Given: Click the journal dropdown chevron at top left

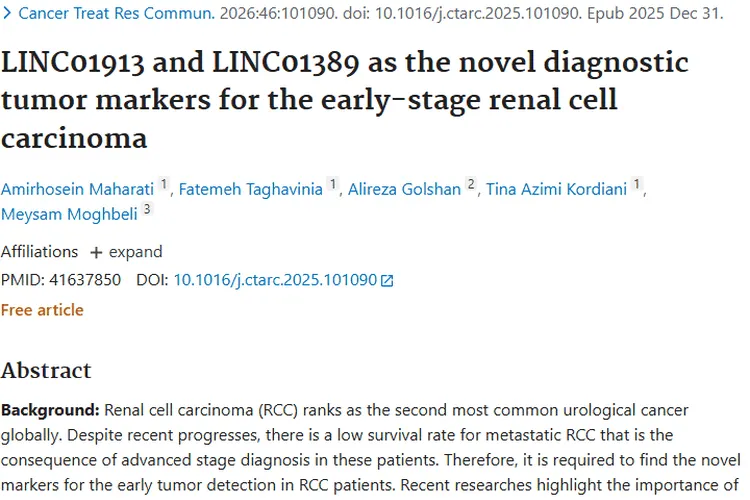Looking at the screenshot, I should click(9, 15).
